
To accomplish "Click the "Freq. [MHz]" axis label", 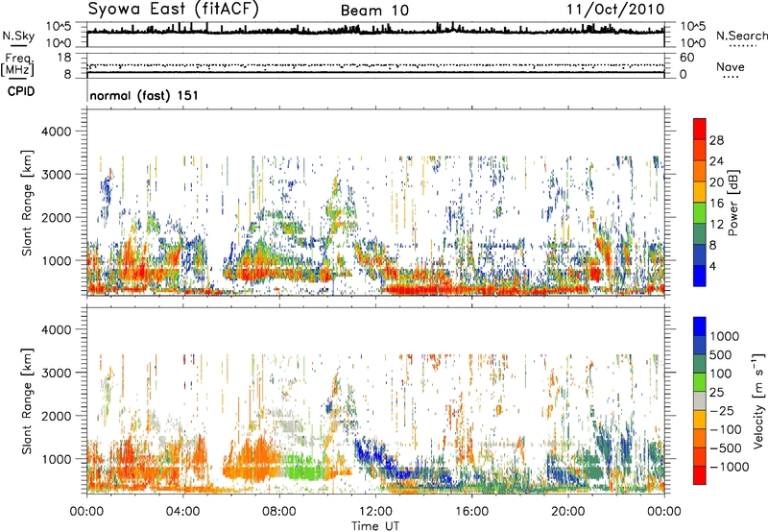I will tap(17, 65).
